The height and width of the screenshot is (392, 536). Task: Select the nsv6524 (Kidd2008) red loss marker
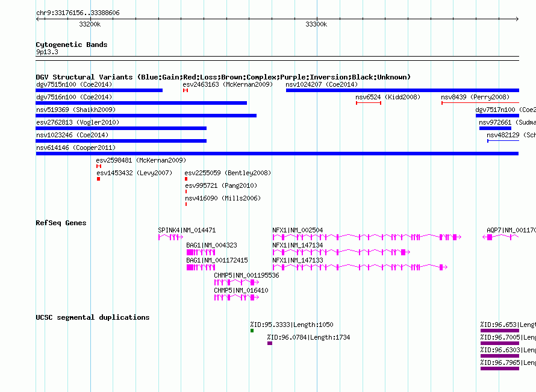point(369,103)
